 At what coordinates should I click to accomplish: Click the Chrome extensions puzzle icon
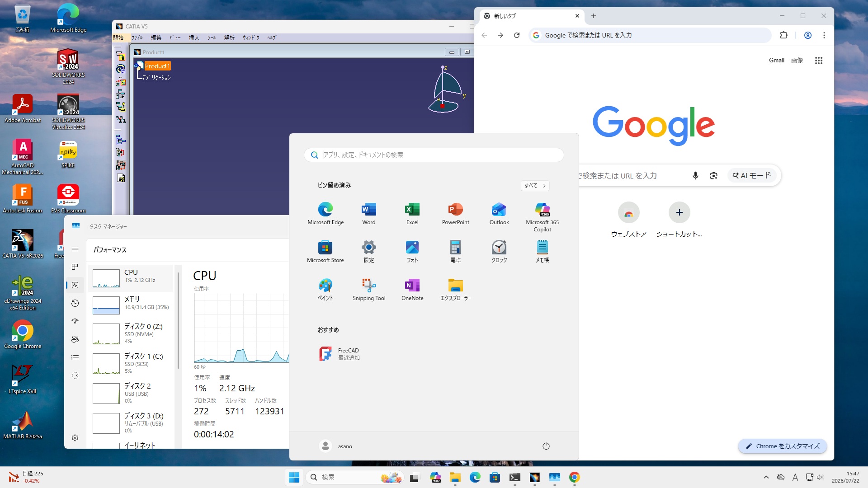[x=784, y=35]
